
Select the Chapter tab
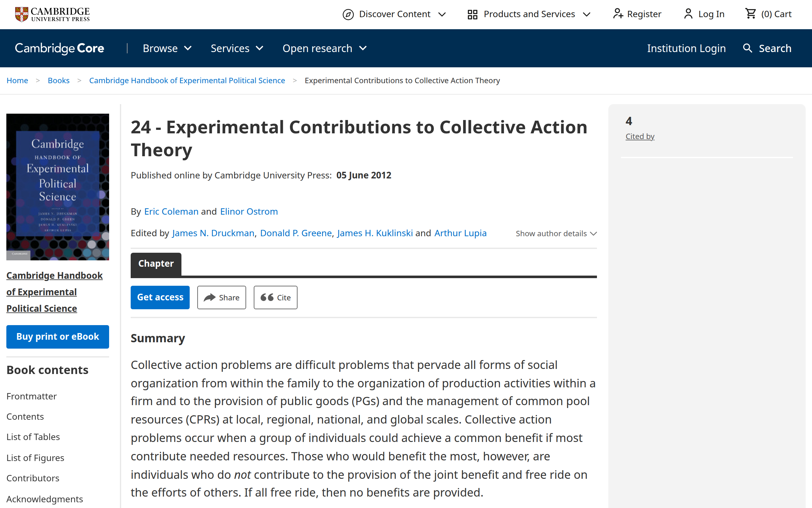(156, 264)
